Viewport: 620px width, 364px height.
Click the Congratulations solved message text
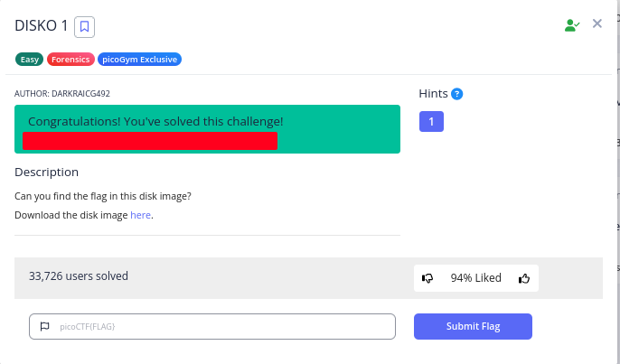point(155,121)
